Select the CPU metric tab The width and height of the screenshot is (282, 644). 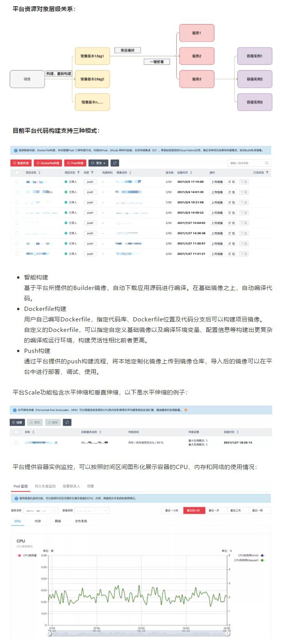click(x=18, y=521)
